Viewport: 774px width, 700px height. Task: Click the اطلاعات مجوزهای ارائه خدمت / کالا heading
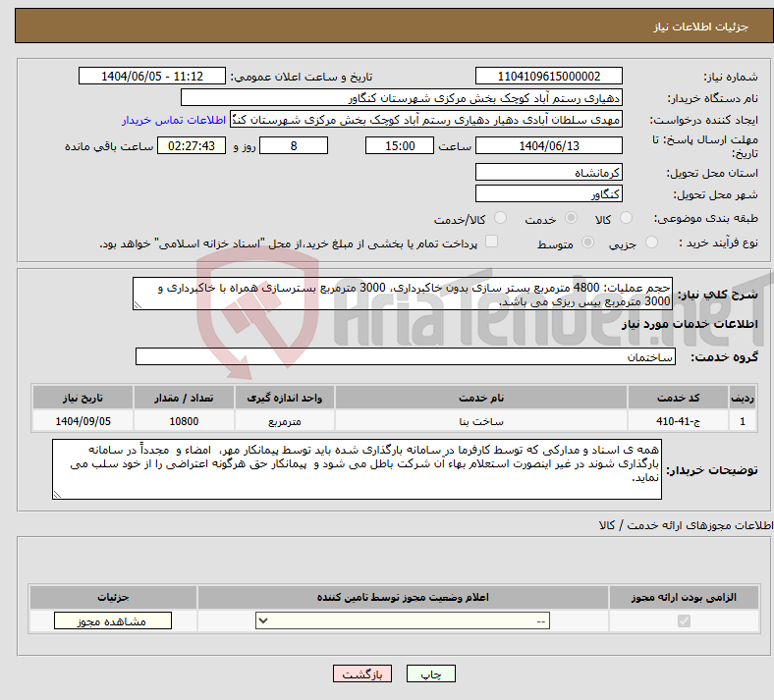pyautogui.click(x=687, y=525)
